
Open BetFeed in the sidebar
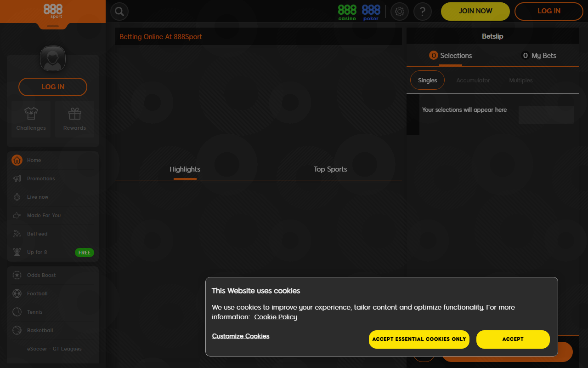53,234
